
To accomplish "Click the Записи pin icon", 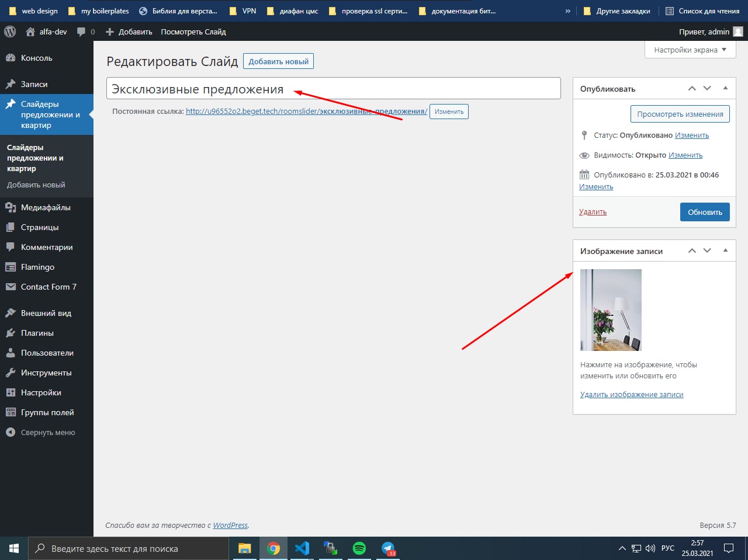I will [x=11, y=84].
